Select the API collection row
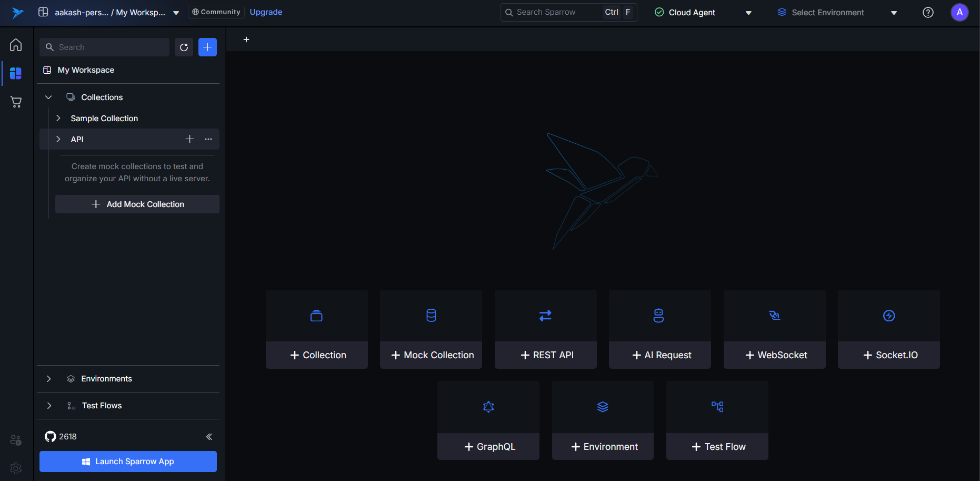The width and height of the screenshot is (980, 481). [129, 139]
